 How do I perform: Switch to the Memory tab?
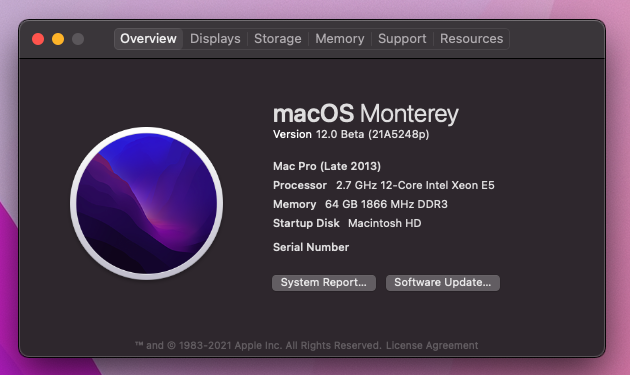pyautogui.click(x=340, y=39)
